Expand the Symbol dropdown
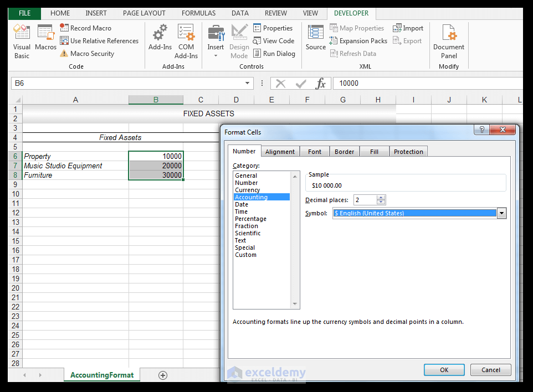 pos(501,213)
